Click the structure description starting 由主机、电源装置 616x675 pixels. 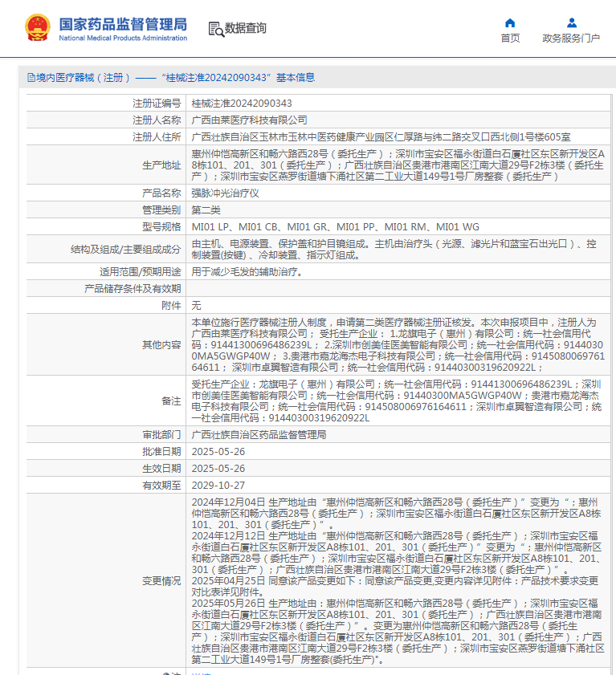(394, 250)
